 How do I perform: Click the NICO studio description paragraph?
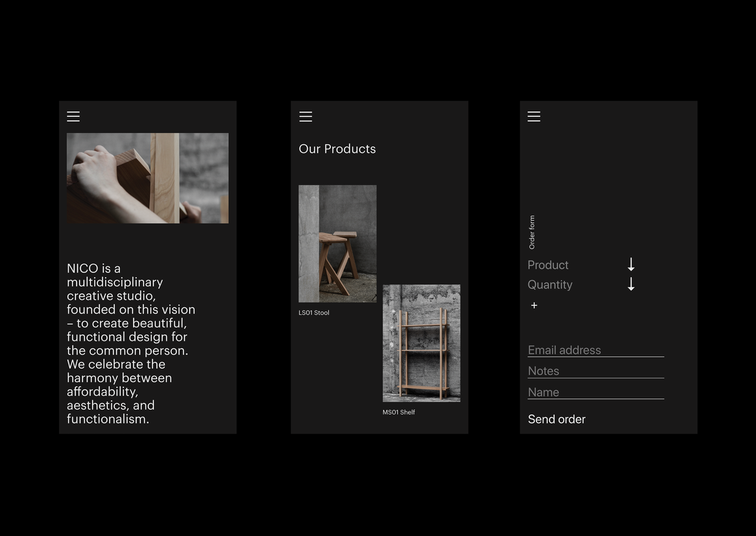coord(131,343)
